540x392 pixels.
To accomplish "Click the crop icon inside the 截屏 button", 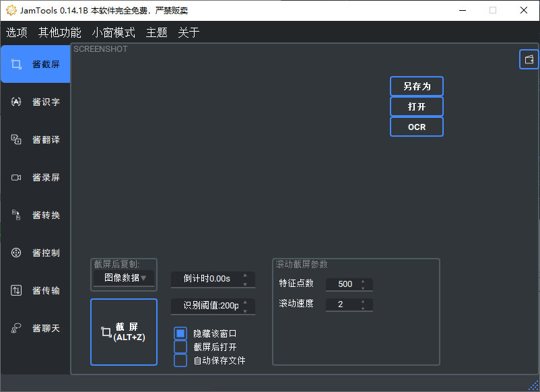I will (106, 332).
